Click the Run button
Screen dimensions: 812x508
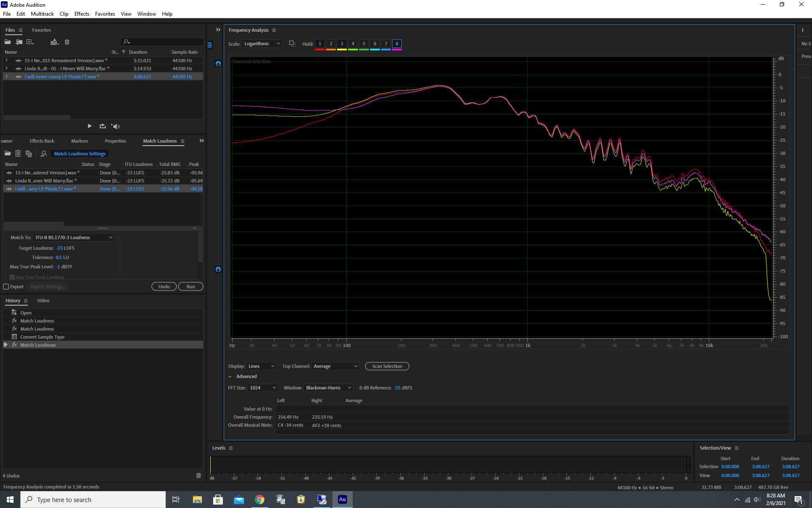[191, 287]
